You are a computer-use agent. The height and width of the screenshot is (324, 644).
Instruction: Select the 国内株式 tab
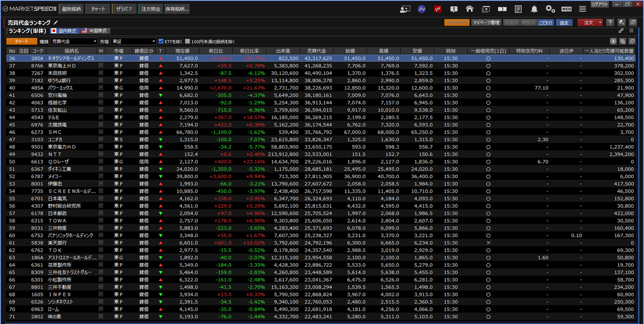tap(64, 31)
